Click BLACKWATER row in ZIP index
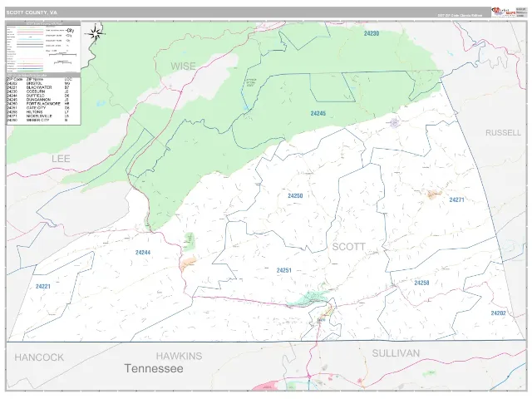The width and height of the screenshot is (532, 399). pyautogui.click(x=38, y=87)
